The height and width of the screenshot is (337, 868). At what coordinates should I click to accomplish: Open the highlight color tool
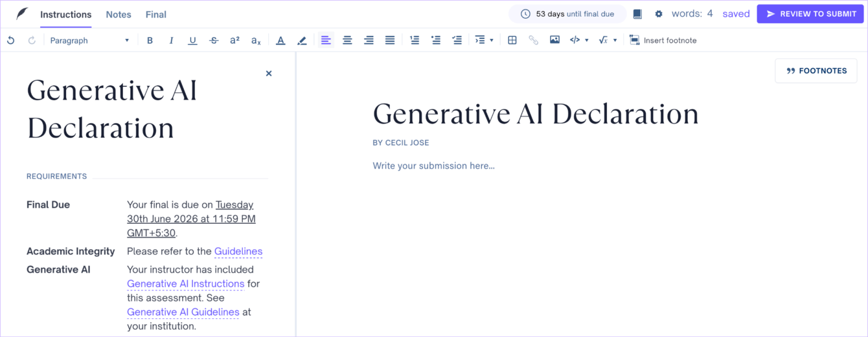[302, 40]
